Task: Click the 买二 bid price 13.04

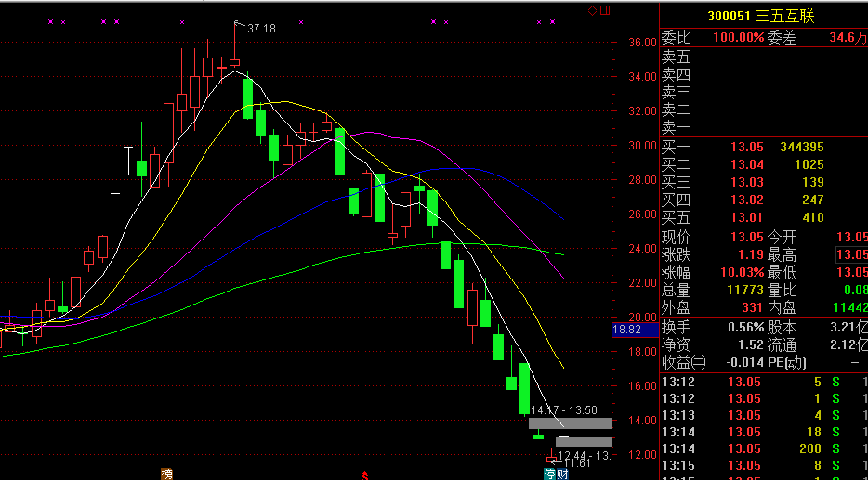Action: click(746, 164)
